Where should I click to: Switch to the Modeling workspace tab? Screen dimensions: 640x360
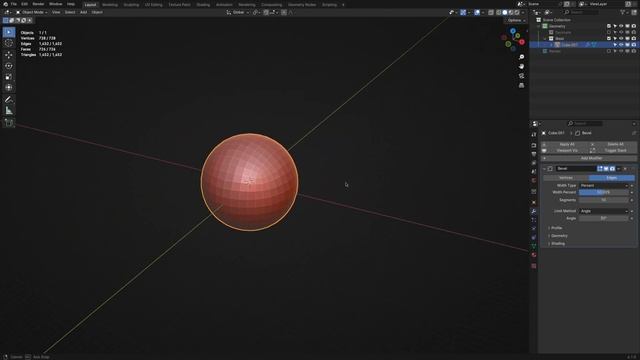110,4
